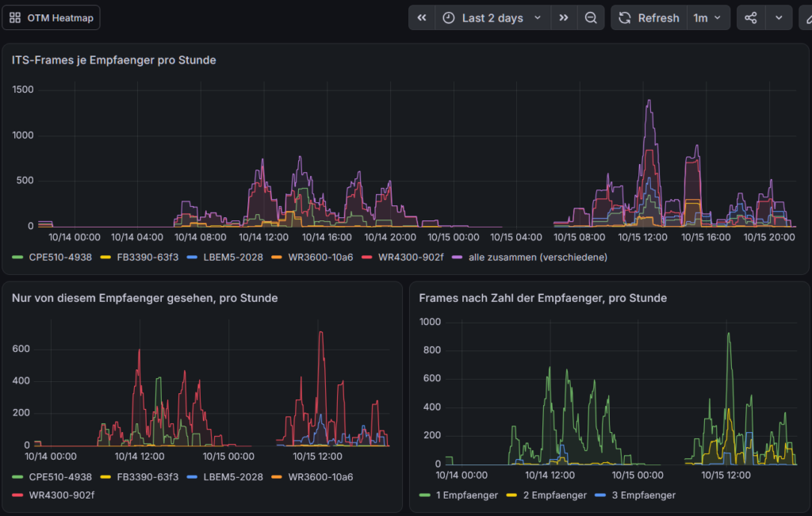
Task: Click 10/15 12:00 axis label in ITS-Frames chart
Action: click(642, 237)
